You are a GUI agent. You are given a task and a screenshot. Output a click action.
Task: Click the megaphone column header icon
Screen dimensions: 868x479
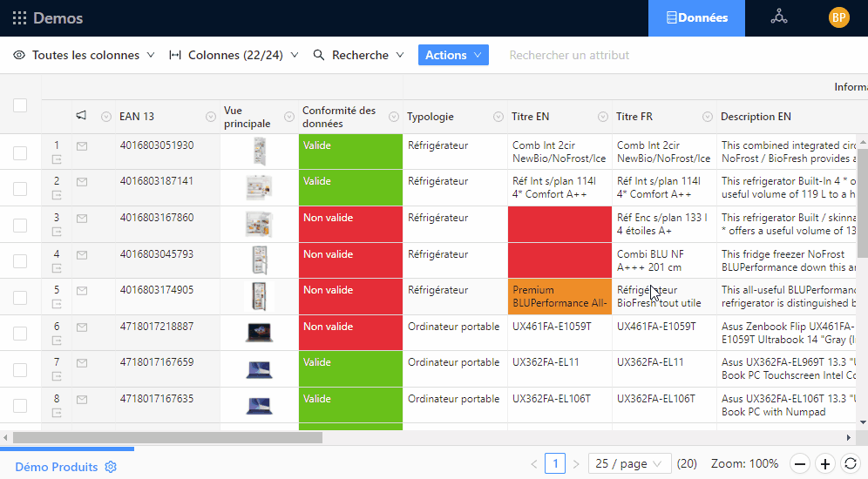tap(81, 116)
